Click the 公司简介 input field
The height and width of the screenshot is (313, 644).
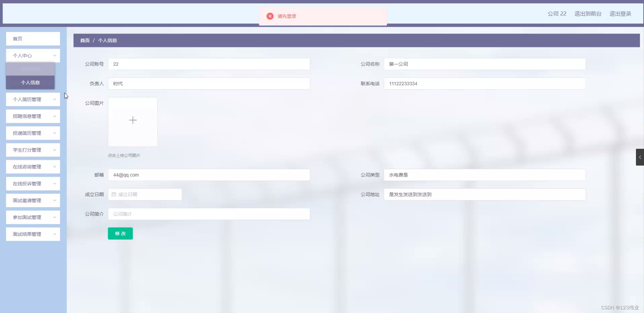click(209, 214)
